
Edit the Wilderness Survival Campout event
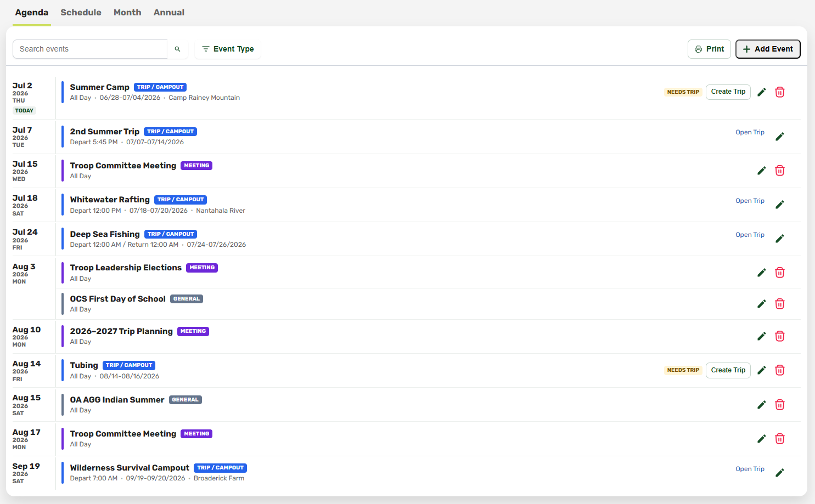point(779,473)
